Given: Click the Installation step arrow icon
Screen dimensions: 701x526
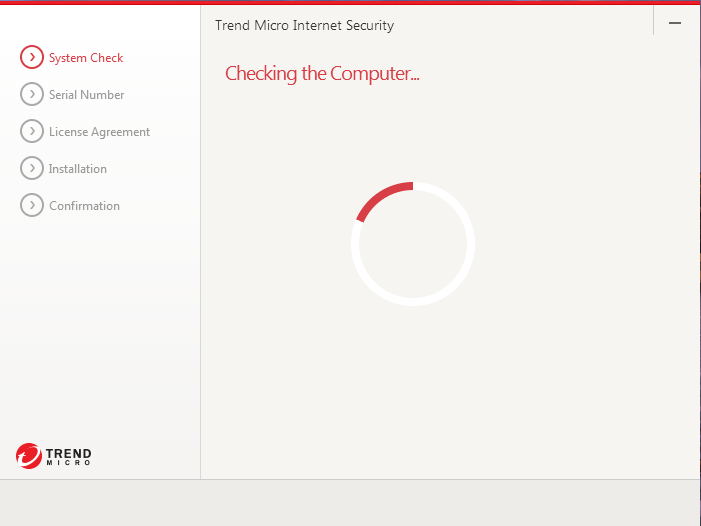Looking at the screenshot, I should [32, 168].
